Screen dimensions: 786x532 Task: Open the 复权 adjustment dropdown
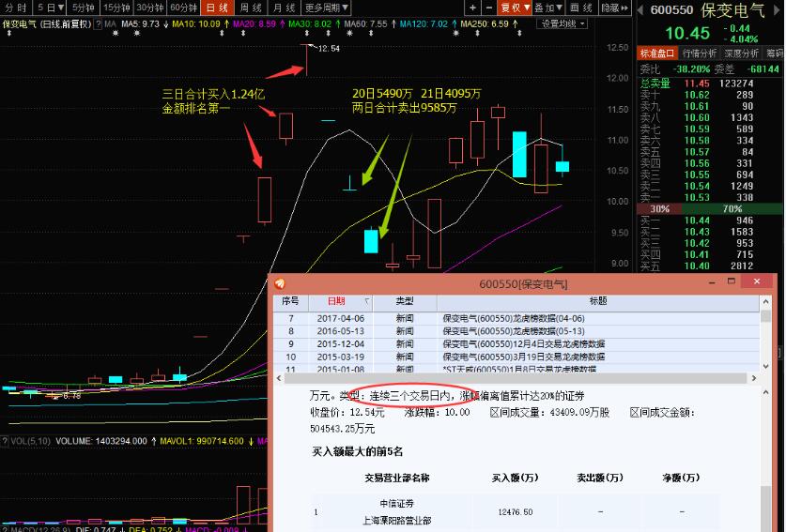point(515,8)
